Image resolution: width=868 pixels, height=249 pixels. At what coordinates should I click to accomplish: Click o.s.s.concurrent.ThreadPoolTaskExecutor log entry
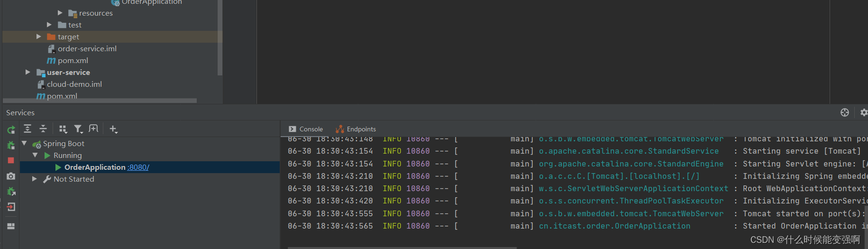point(631,201)
